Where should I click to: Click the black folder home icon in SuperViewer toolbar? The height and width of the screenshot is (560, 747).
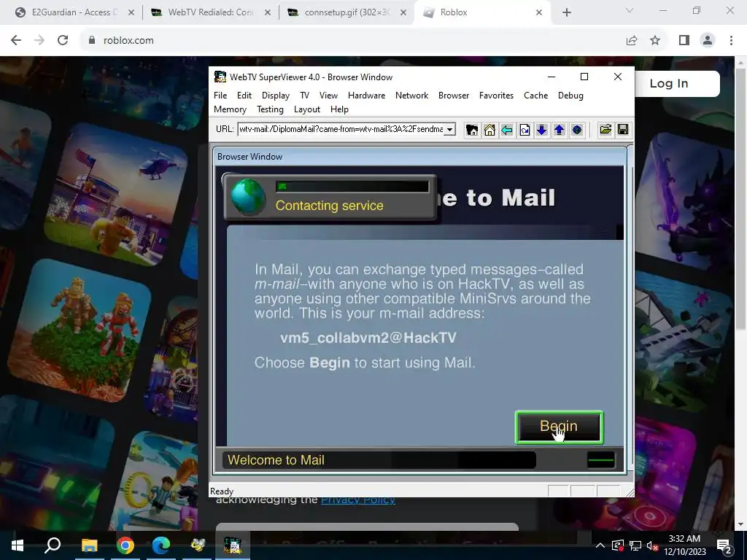click(472, 130)
